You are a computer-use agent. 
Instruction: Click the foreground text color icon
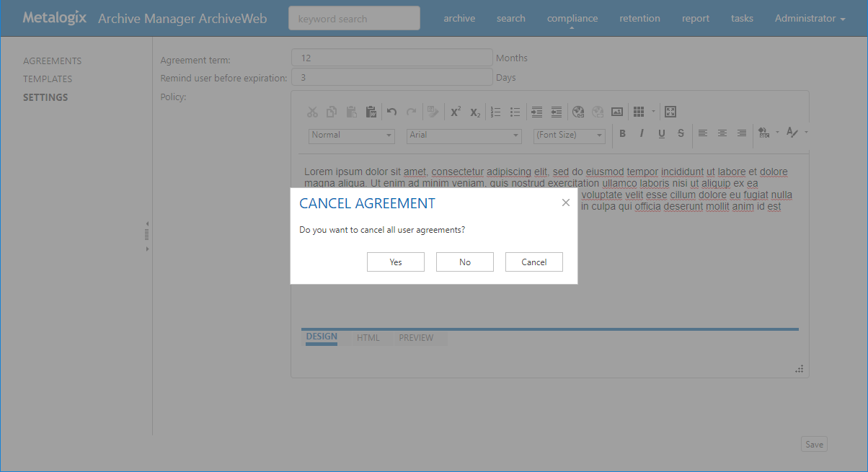point(792,133)
